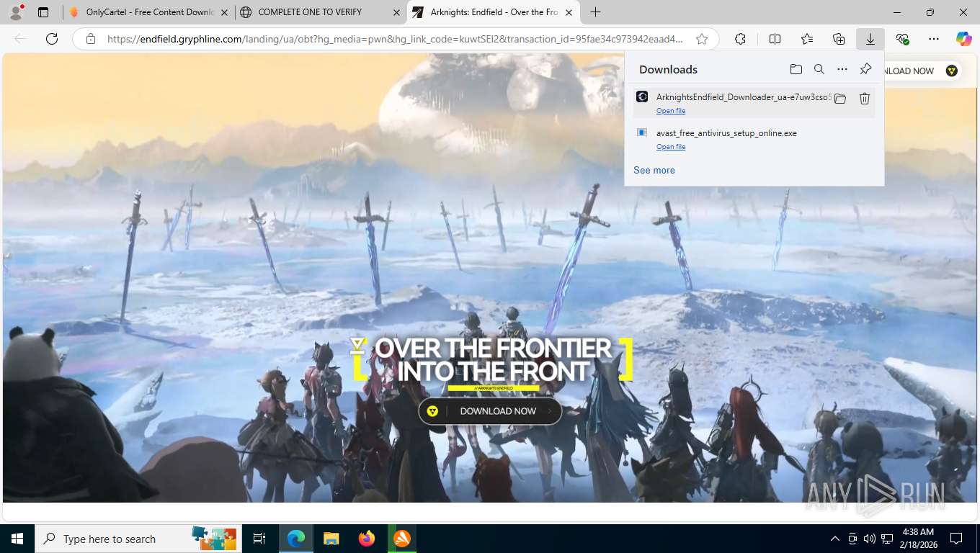980x553 pixels.
Task: Click the endfield.gryphline.com address bar
Action: tap(395, 39)
